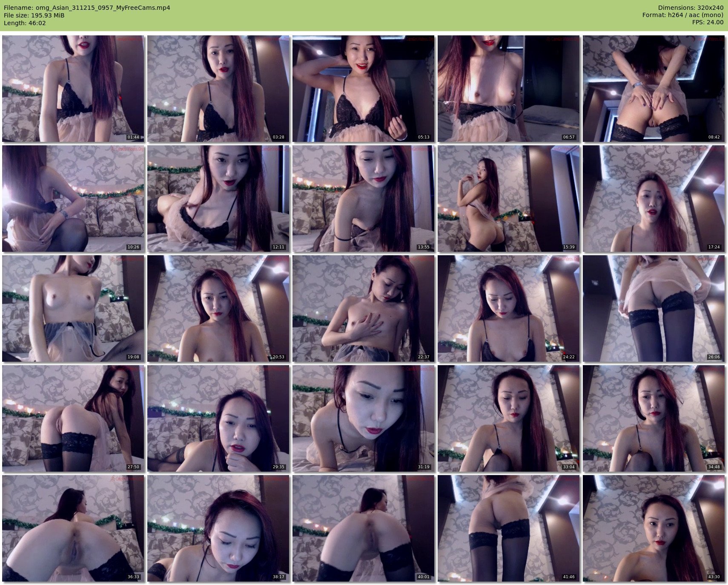Select the thumbnail timestamped 03:28
Screen dimensions: 728x585
point(218,88)
